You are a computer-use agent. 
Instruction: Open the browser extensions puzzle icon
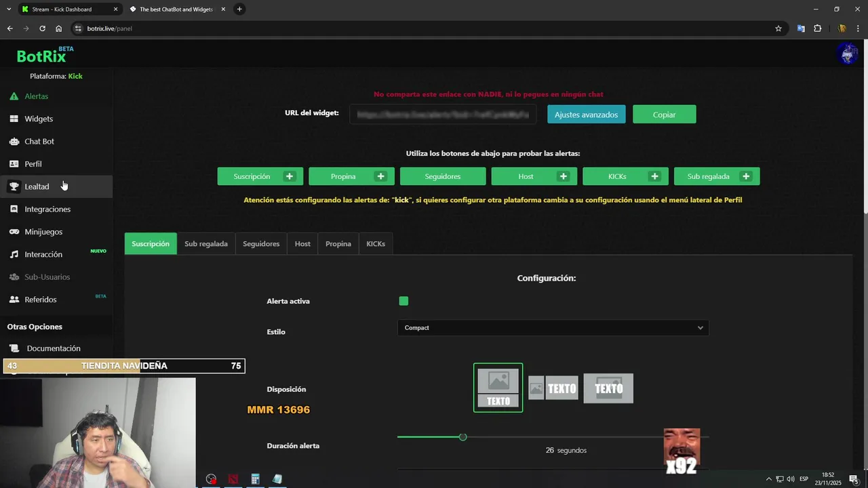tap(817, 28)
